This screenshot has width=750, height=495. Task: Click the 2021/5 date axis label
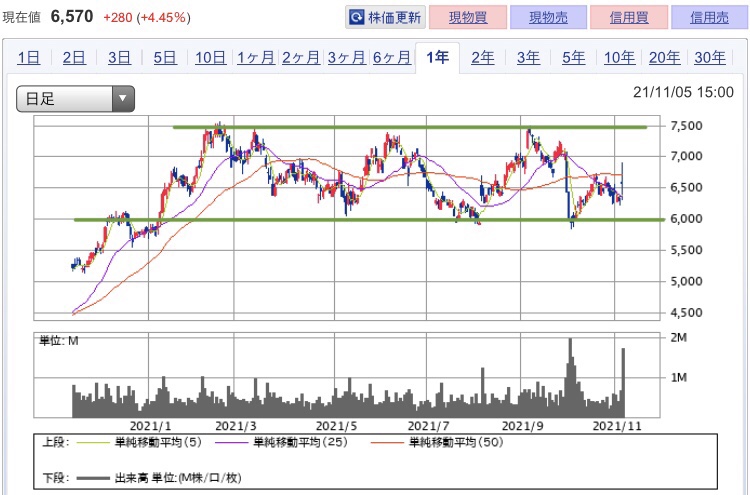[x=337, y=426]
